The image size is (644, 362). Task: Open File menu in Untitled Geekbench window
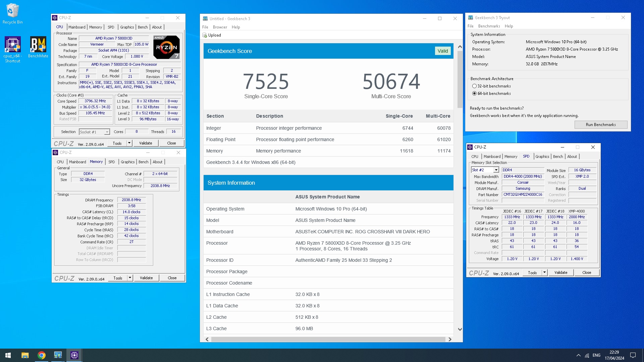205,27
